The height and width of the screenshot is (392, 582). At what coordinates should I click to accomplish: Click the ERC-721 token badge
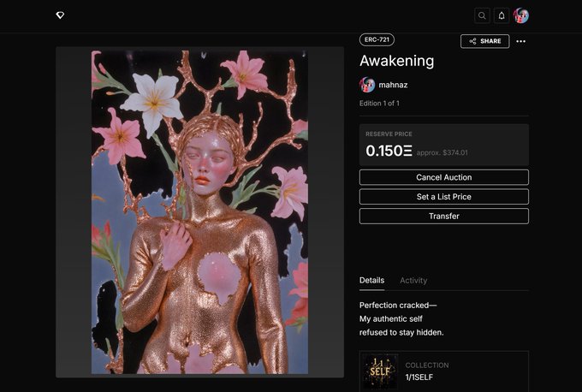pos(377,39)
